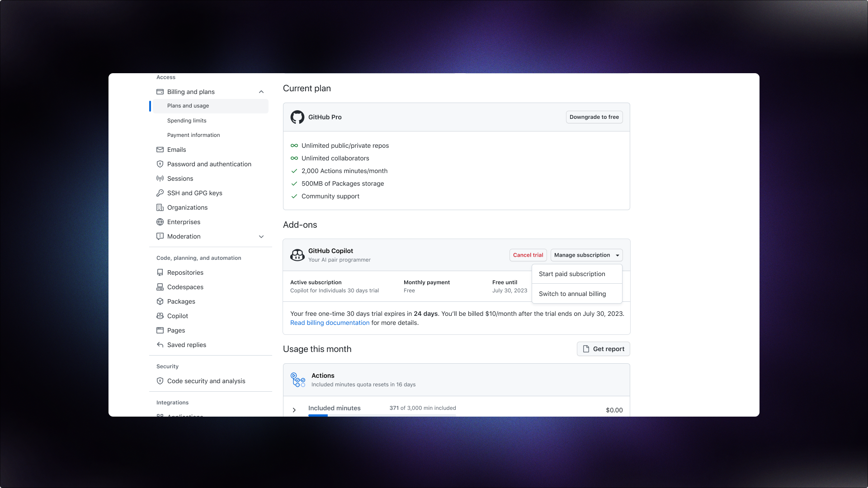Expand the Moderation section
The image size is (868, 488).
[x=261, y=236]
